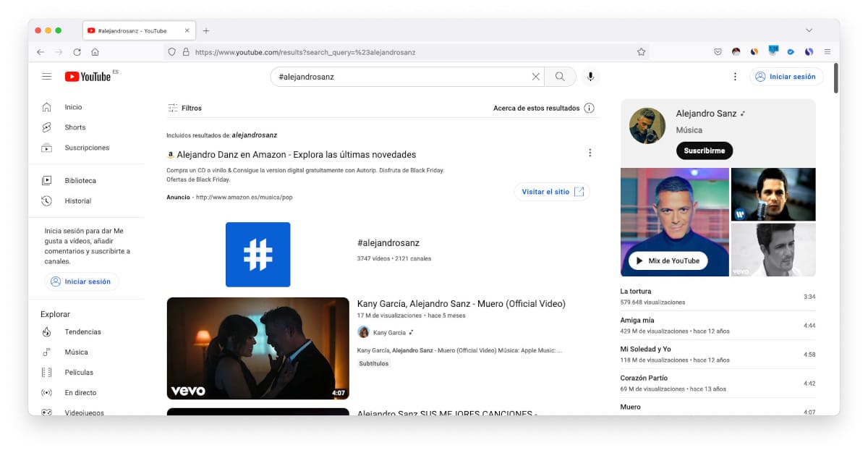Open the Kany García Muero video title
This screenshot has height=453, width=868.
coord(461,303)
